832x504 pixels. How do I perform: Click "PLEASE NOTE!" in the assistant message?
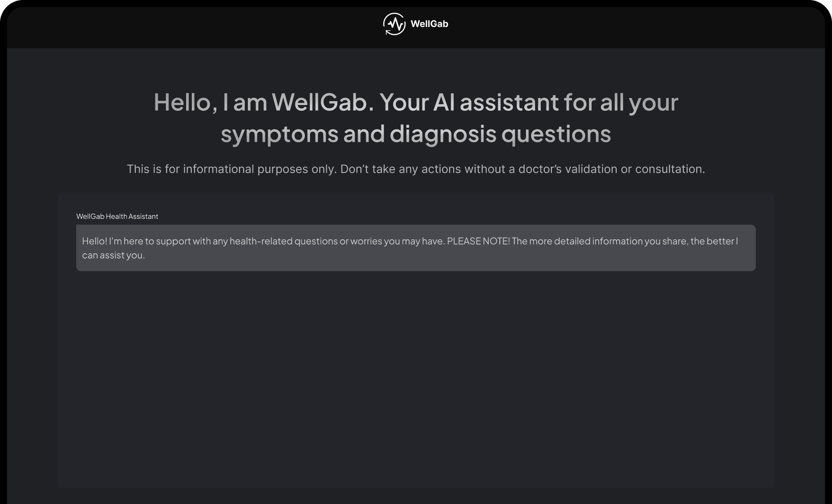coord(478,241)
